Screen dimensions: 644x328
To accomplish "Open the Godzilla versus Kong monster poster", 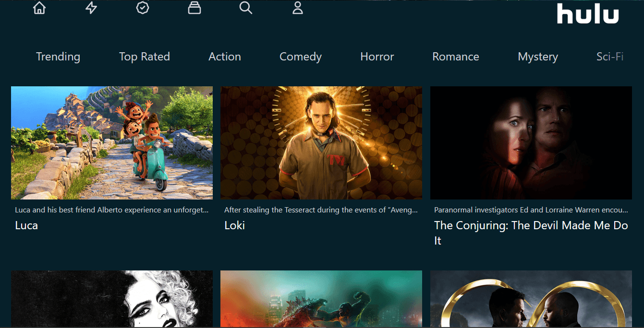I will point(321,299).
